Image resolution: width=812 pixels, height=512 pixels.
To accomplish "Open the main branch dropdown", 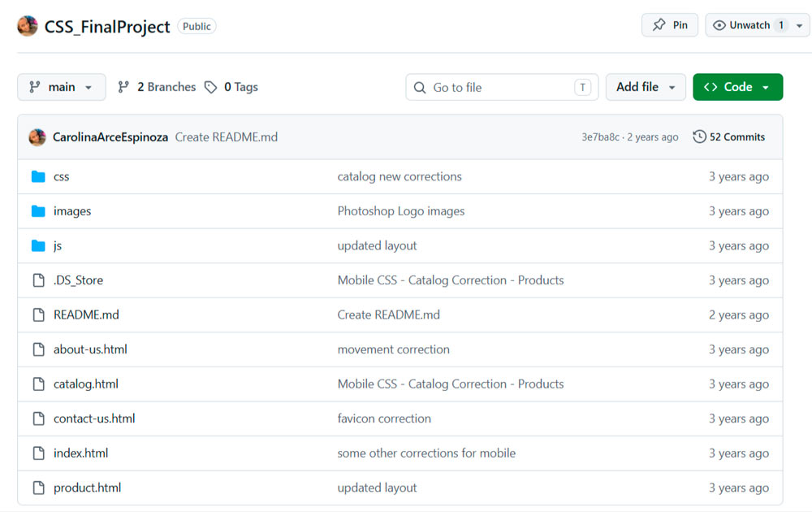I will 62,87.
